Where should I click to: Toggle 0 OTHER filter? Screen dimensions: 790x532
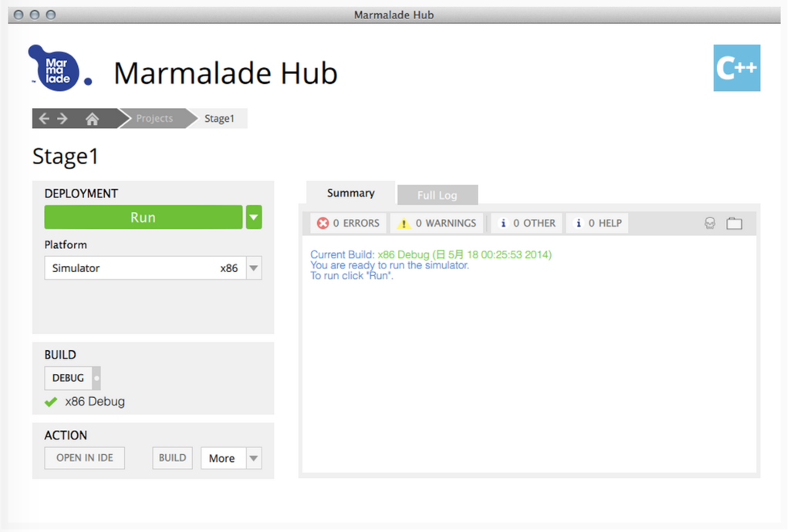click(526, 223)
